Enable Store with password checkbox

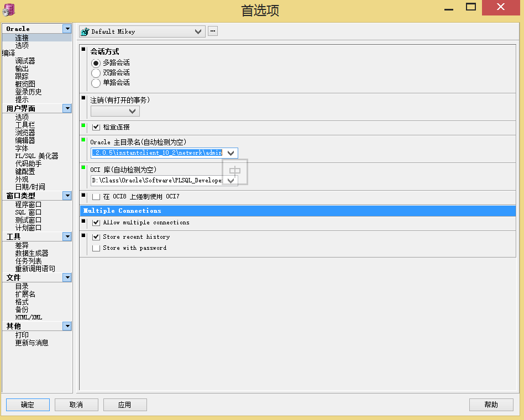coord(96,248)
